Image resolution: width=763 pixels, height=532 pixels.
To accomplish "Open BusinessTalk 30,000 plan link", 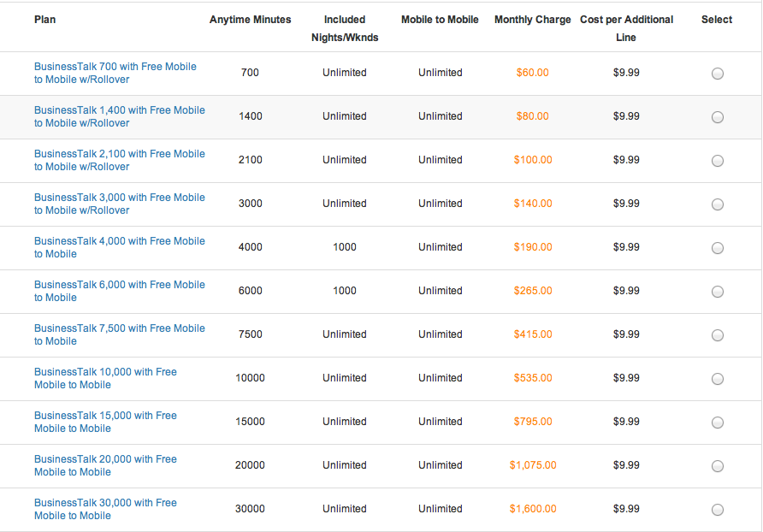I will point(105,509).
